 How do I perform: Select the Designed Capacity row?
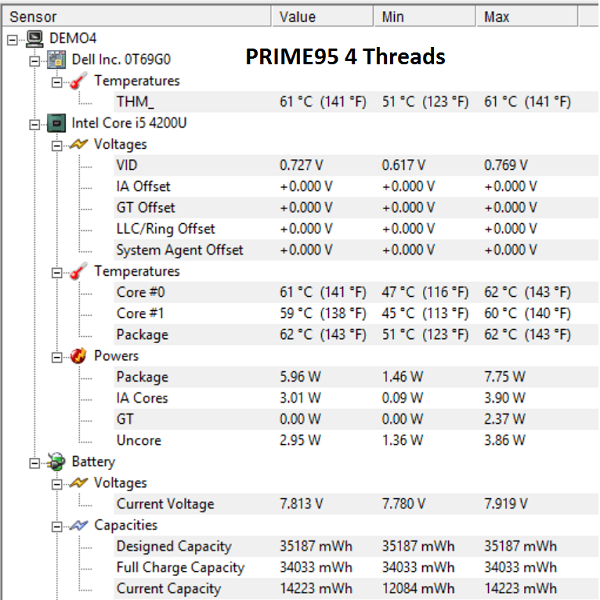click(x=356, y=546)
